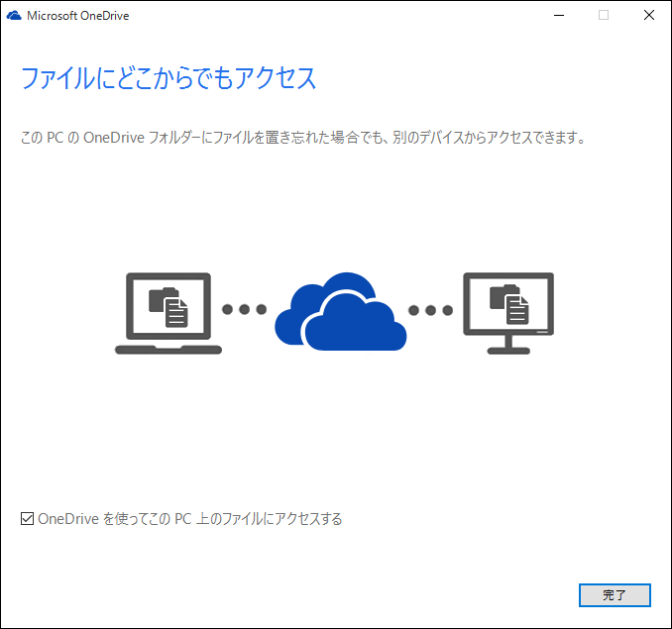Uncheck the OneDrive を使ってこの PC 上のファイルにアクセスする checkbox
This screenshot has width=672, height=629.
27,518
